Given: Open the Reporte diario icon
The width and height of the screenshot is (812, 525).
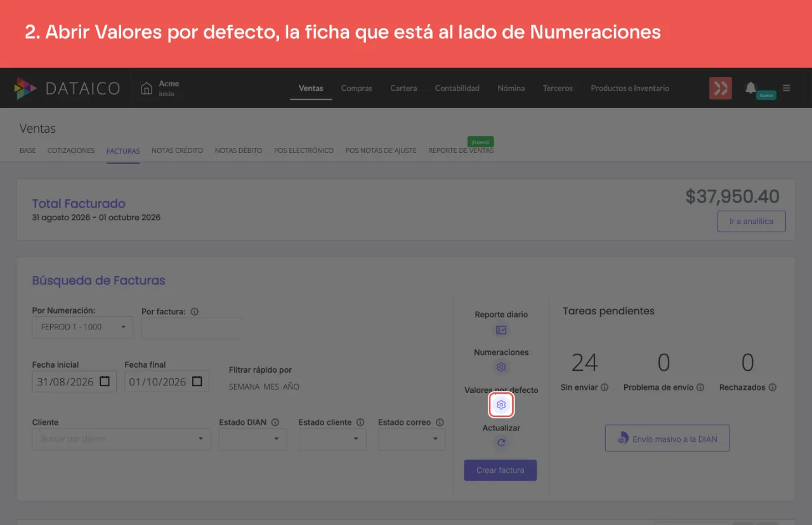Looking at the screenshot, I should coord(501,330).
